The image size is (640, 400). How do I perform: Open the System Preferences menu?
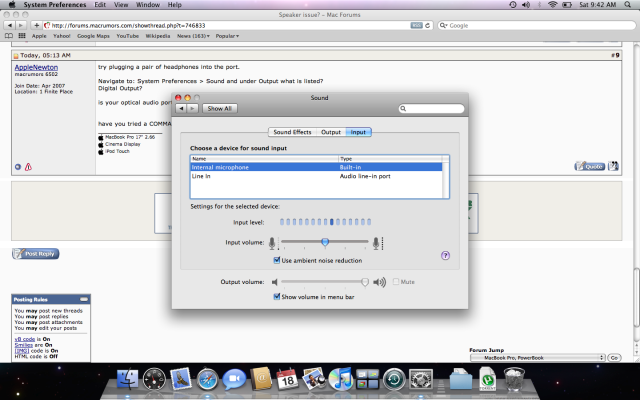55,4
